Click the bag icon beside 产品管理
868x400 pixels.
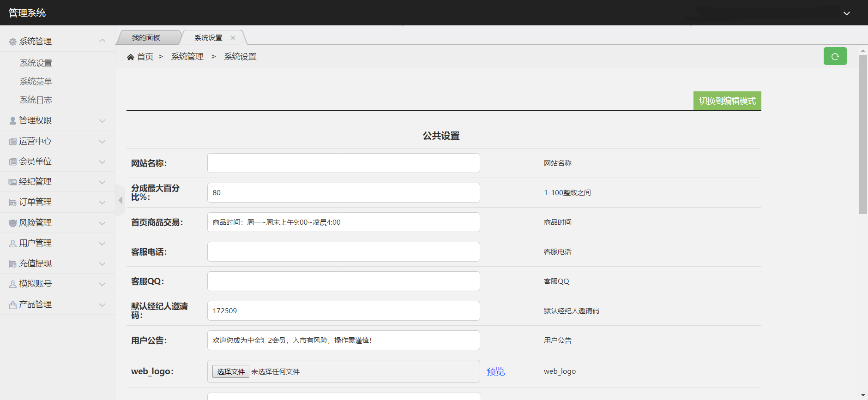pos(12,304)
